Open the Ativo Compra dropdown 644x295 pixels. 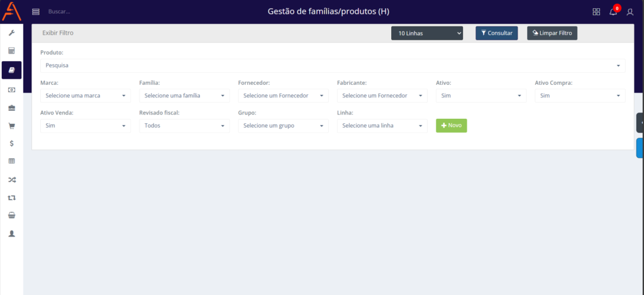pyautogui.click(x=580, y=96)
